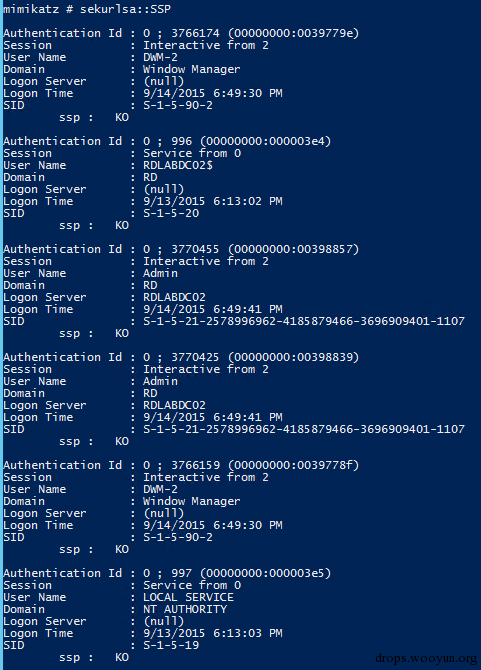The image size is (481, 670).
Task: Click Authentication Id 3766159 line
Action: point(181,465)
